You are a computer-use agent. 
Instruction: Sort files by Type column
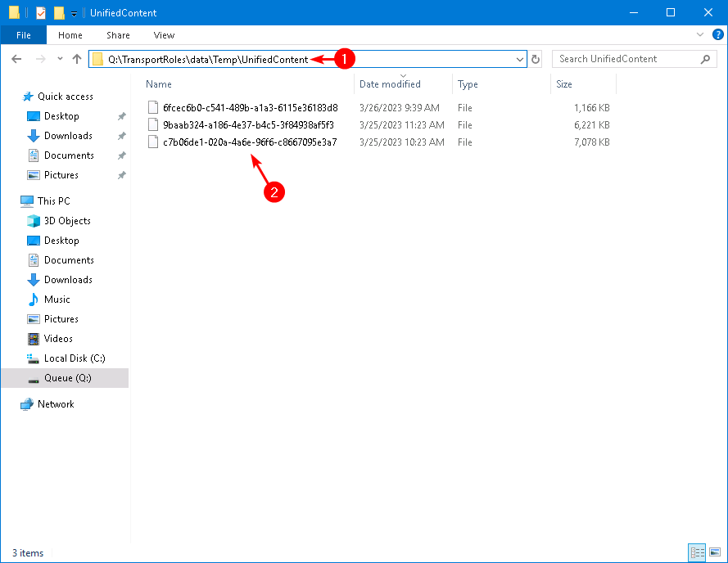[468, 84]
